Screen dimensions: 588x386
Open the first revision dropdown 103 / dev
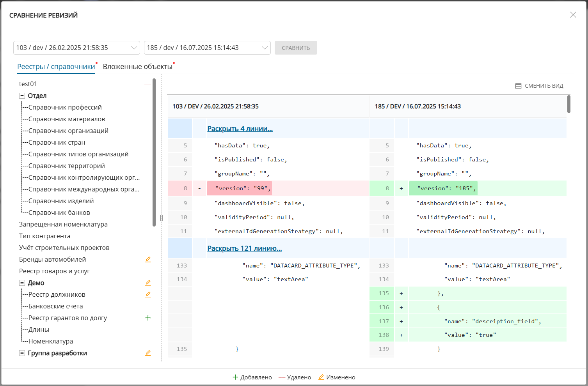coord(76,48)
